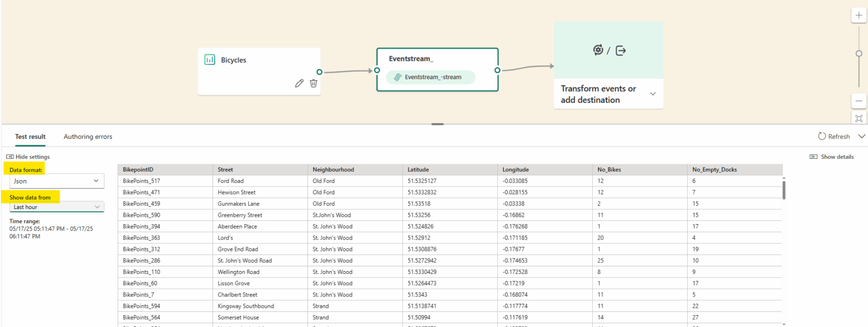Click longitude value -0.033085

[x=545, y=181]
